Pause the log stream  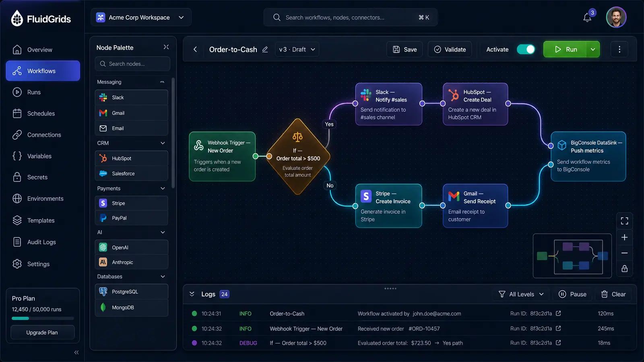point(572,294)
